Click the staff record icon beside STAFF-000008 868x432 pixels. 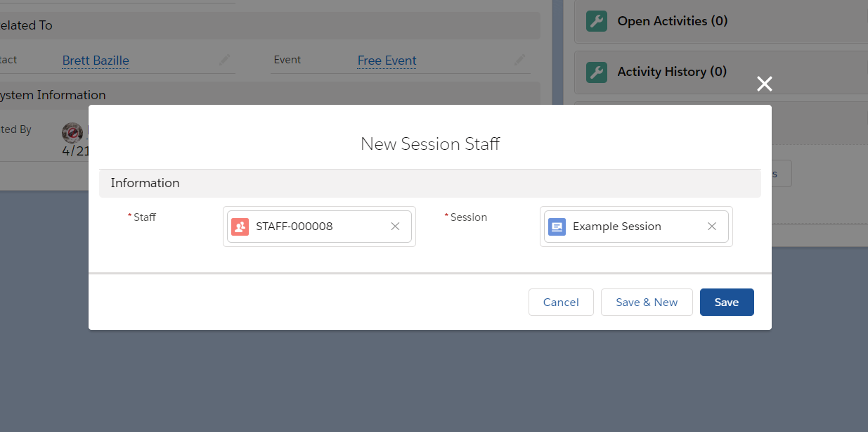240,227
